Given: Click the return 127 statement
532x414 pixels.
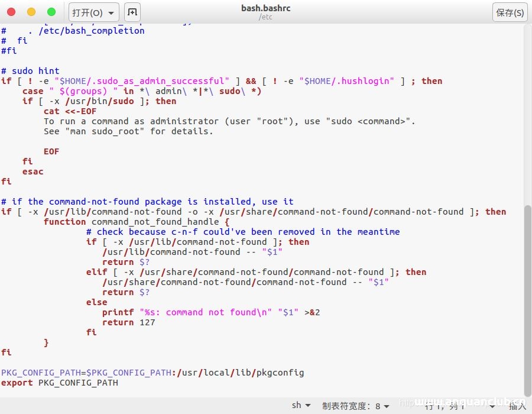Looking at the screenshot, I should point(129,322).
